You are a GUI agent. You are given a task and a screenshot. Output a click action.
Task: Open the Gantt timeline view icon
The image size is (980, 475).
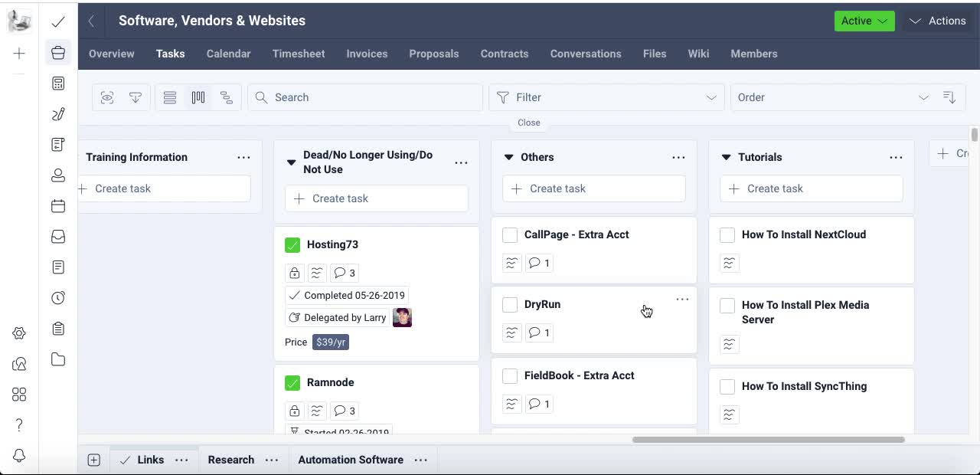(x=227, y=97)
